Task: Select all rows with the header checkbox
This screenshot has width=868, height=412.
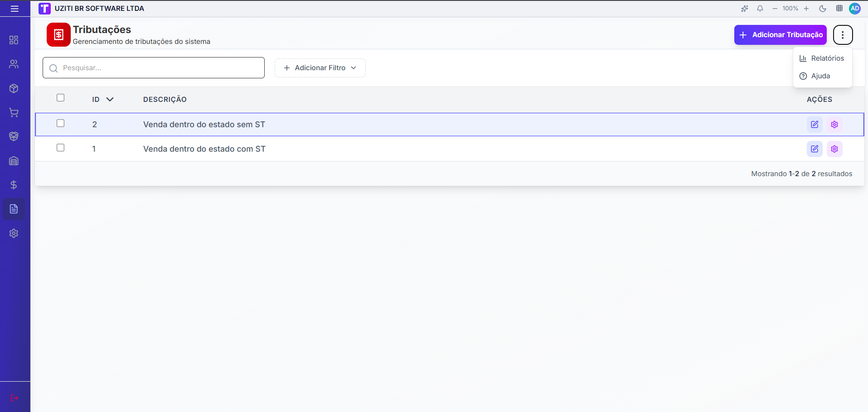Action: pyautogui.click(x=60, y=98)
